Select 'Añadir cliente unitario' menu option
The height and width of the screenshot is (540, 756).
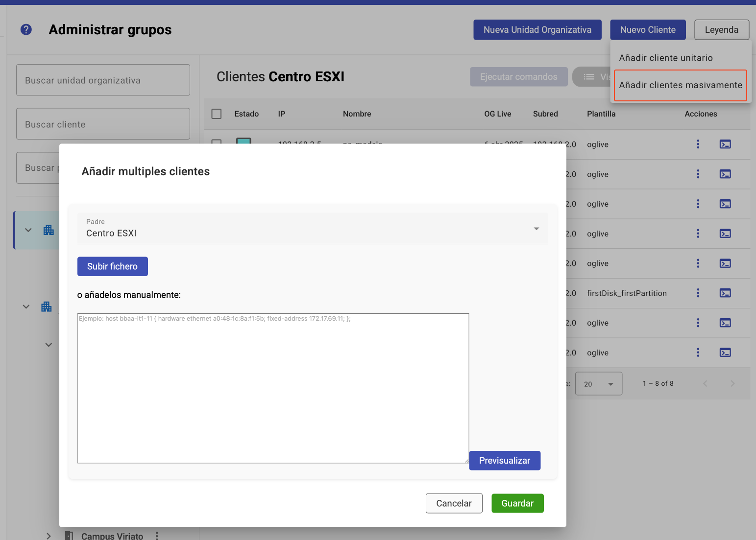click(665, 58)
